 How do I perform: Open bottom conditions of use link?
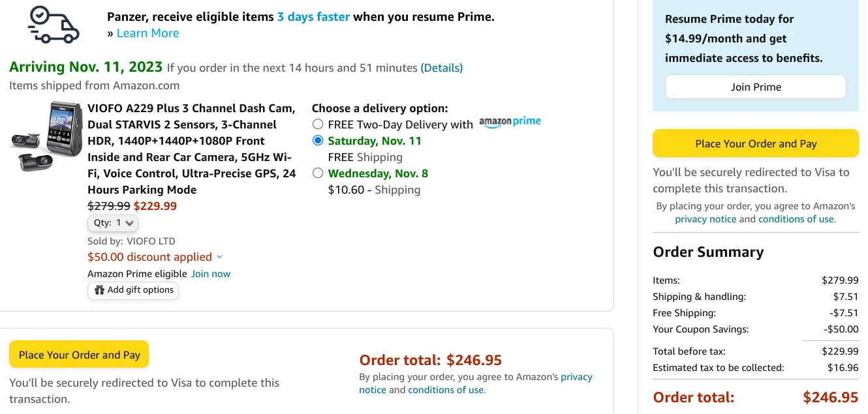click(446, 390)
